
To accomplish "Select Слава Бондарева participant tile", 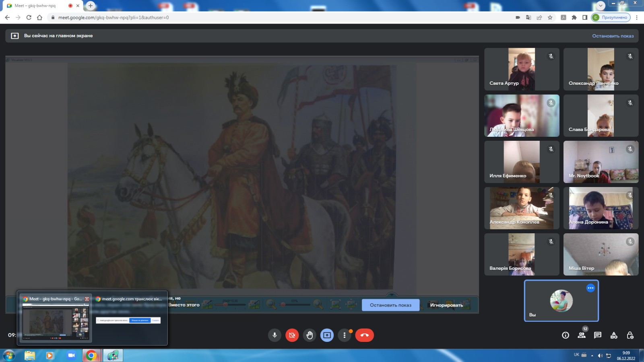I will [x=601, y=115].
